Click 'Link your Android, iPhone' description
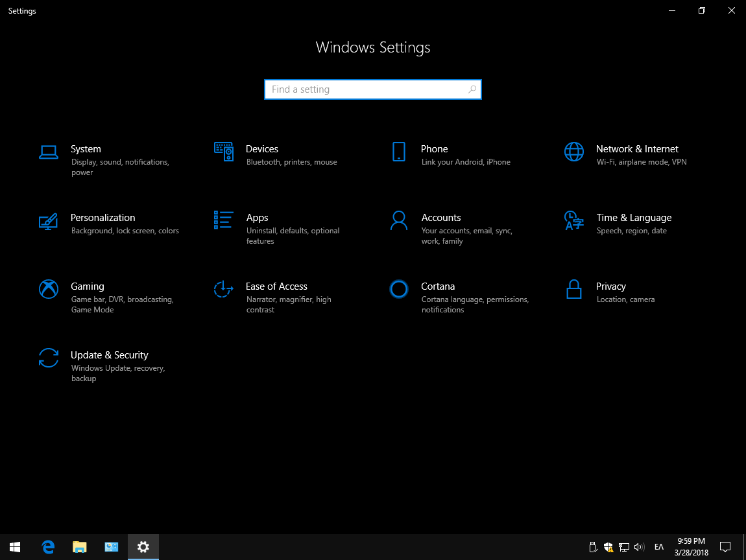Screen dimensions: 746x560 click(466, 162)
